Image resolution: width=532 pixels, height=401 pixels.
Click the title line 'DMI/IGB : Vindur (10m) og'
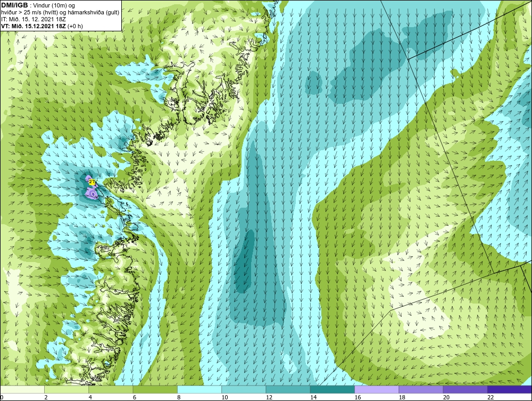point(38,5)
